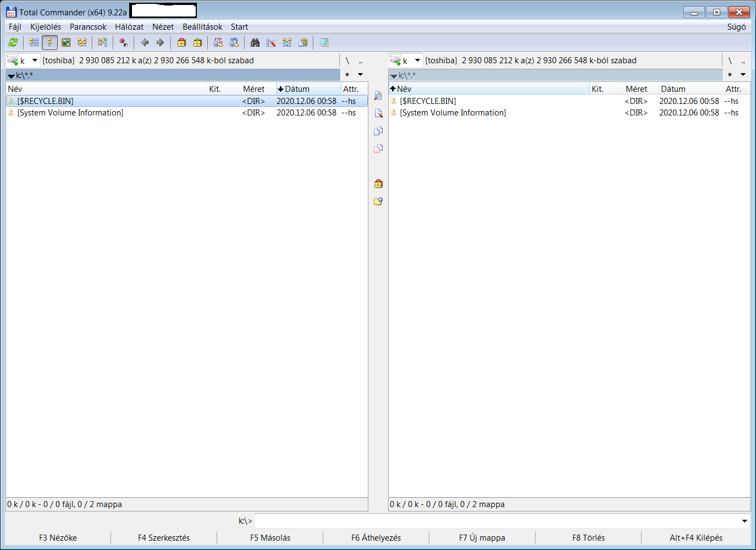Click the F5 Másolás button

point(270,538)
